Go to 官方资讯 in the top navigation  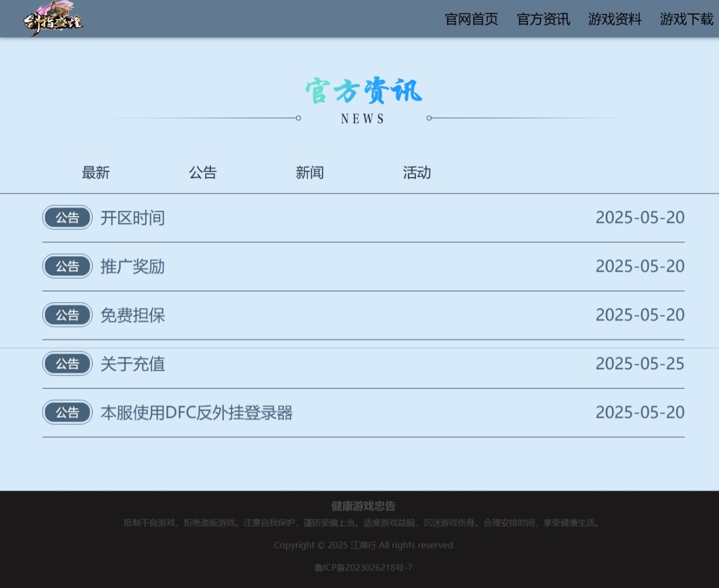click(543, 19)
